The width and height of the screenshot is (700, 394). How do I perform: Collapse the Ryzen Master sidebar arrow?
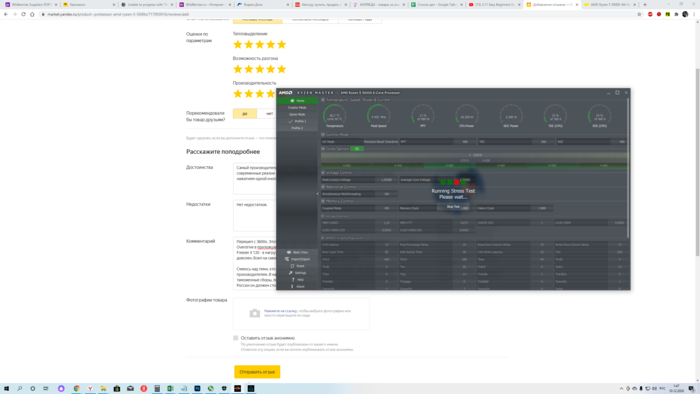[317, 194]
